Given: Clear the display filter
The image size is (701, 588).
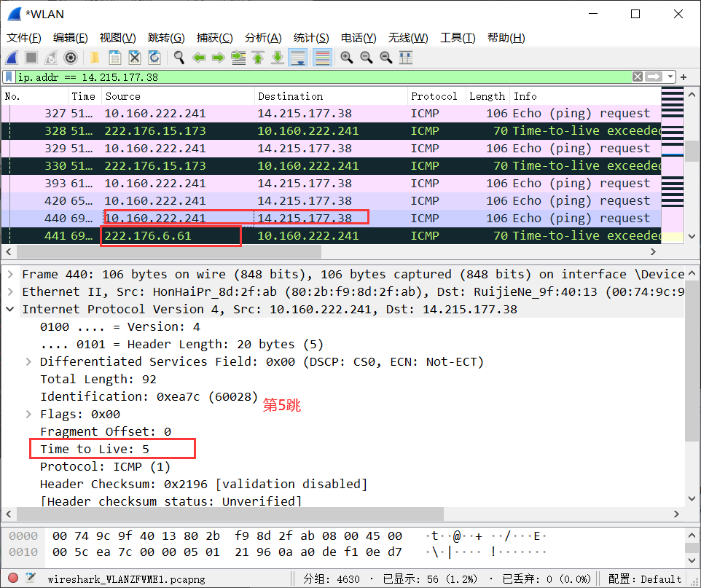Looking at the screenshot, I should 638,77.
